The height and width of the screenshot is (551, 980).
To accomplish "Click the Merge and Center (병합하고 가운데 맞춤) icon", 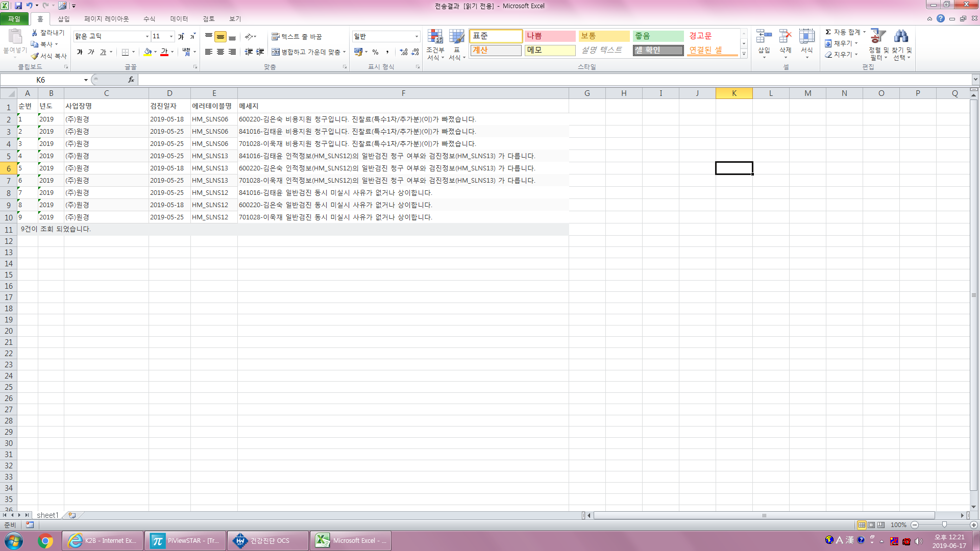I will 275,52.
